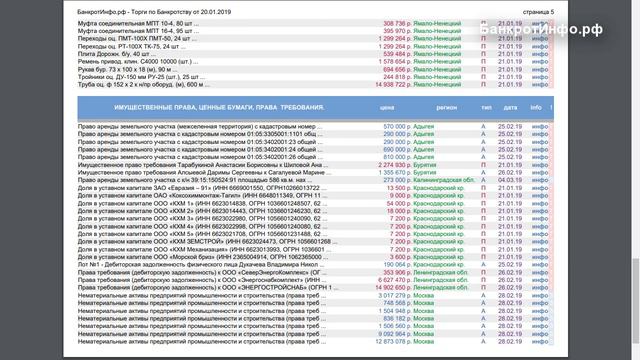Click the price '18 000 р.' of ООО «КХМ 2»
The width and height of the screenshot is (640, 360).
point(399,211)
